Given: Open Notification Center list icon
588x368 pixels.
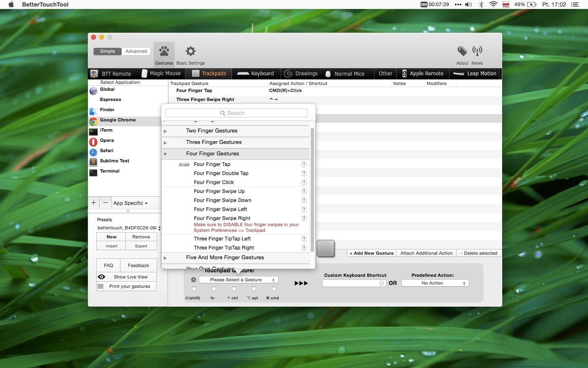Looking at the screenshot, I should [x=575, y=4].
